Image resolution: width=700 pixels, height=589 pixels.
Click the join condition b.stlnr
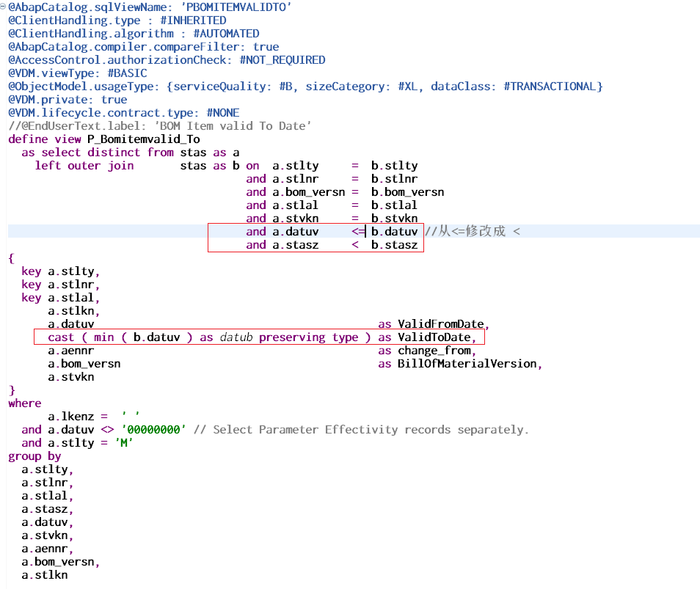[x=395, y=179]
